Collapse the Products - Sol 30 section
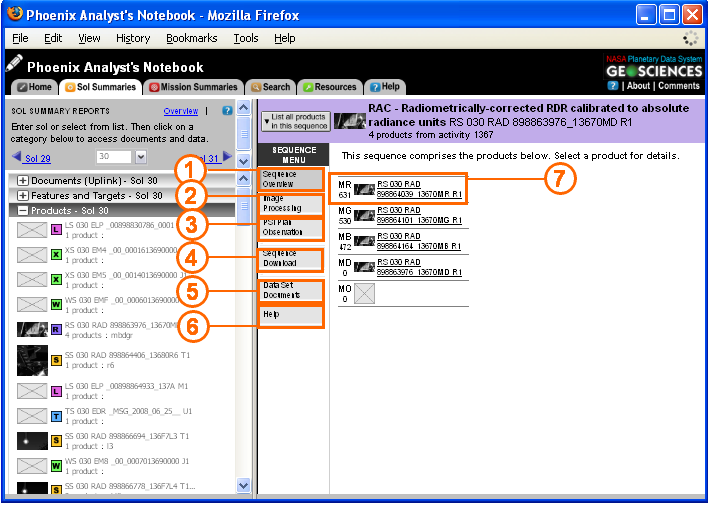Viewport: 708px width, 505px height. tap(23, 211)
